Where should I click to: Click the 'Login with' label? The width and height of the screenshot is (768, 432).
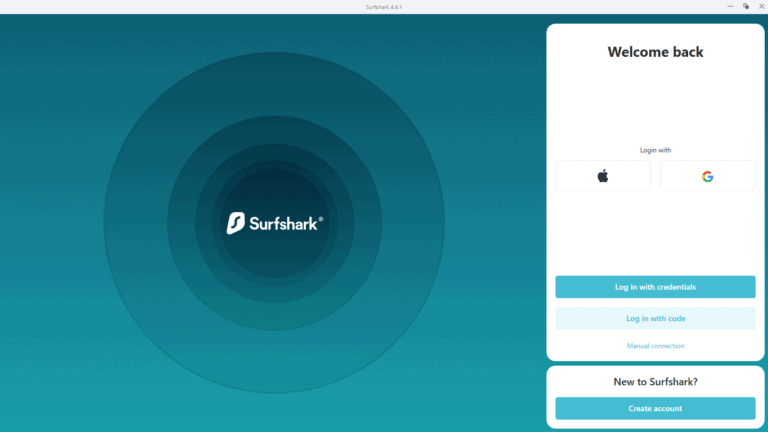(x=655, y=150)
